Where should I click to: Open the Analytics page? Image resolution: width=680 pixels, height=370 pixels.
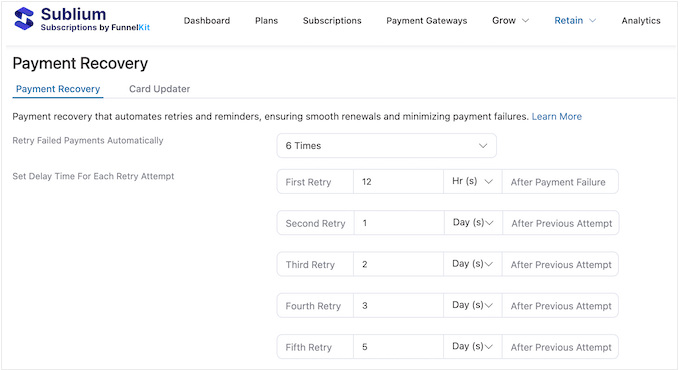point(641,20)
